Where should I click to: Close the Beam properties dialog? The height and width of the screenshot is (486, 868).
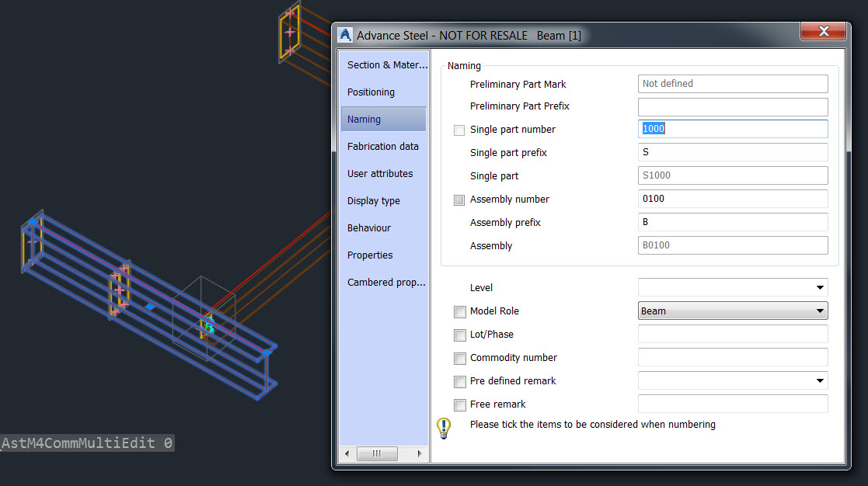click(x=823, y=32)
